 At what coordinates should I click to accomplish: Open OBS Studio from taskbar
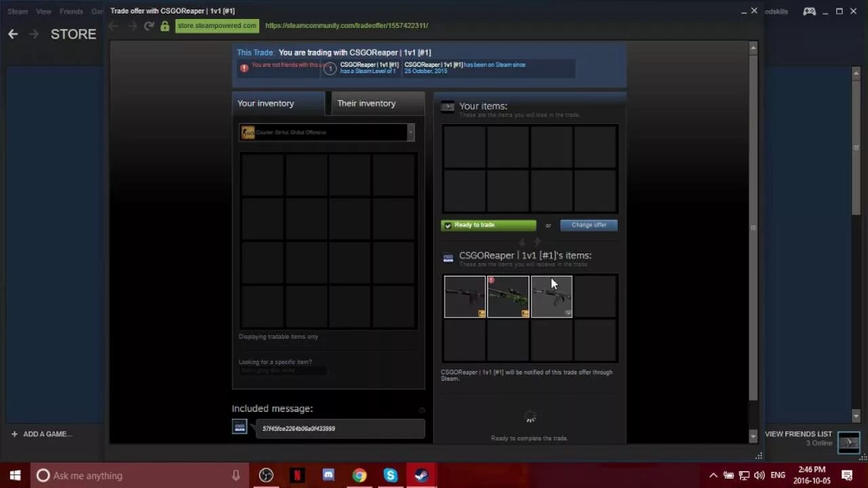(x=266, y=475)
